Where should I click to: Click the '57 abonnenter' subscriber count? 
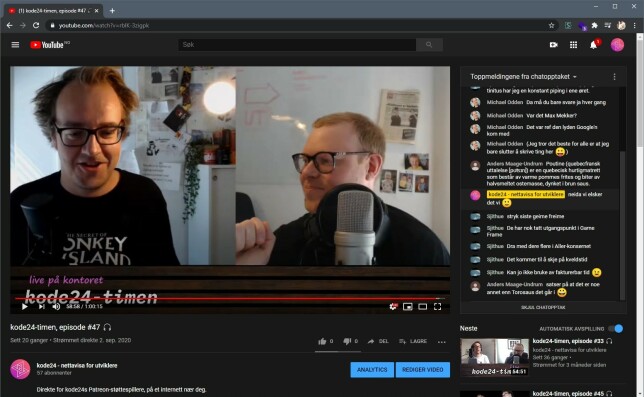54,373
